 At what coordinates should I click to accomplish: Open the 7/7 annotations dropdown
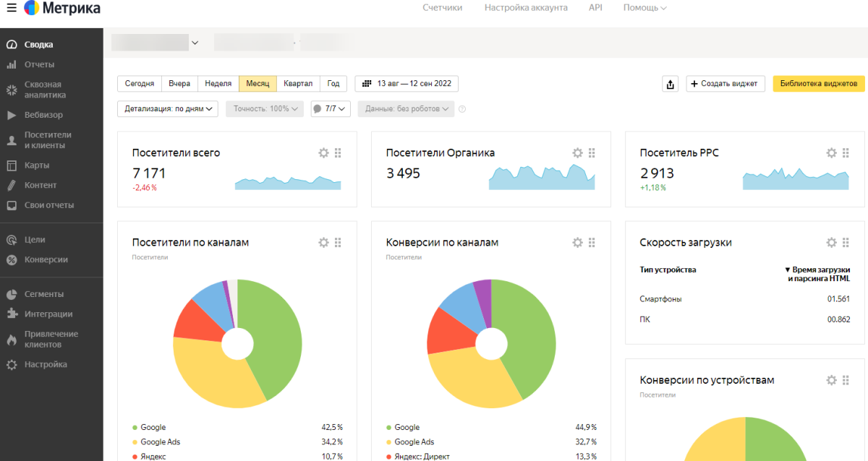[x=331, y=108]
